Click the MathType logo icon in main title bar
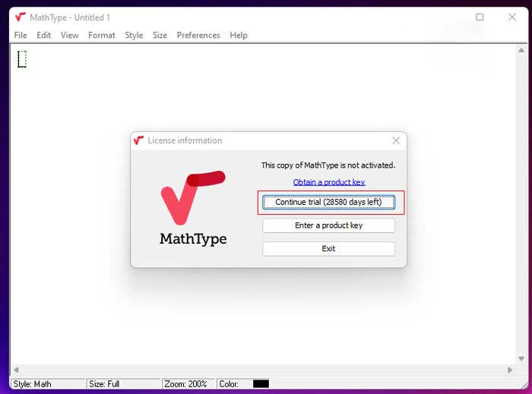 pos(21,17)
